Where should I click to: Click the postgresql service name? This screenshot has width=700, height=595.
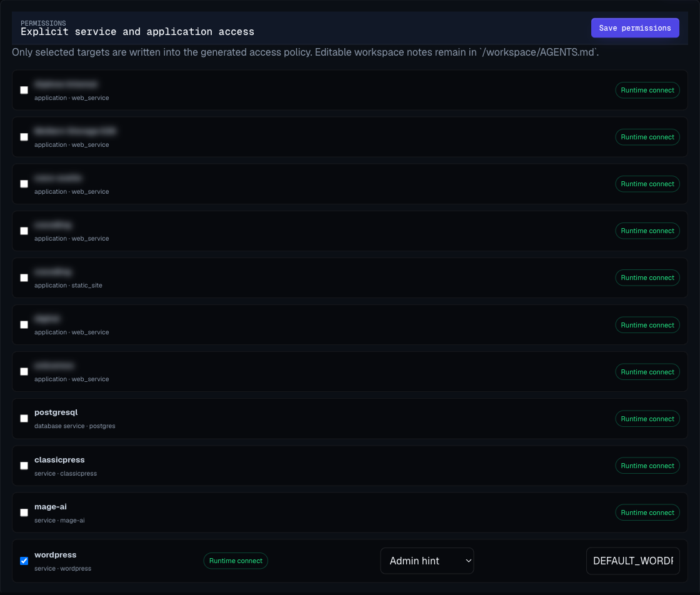coord(56,412)
